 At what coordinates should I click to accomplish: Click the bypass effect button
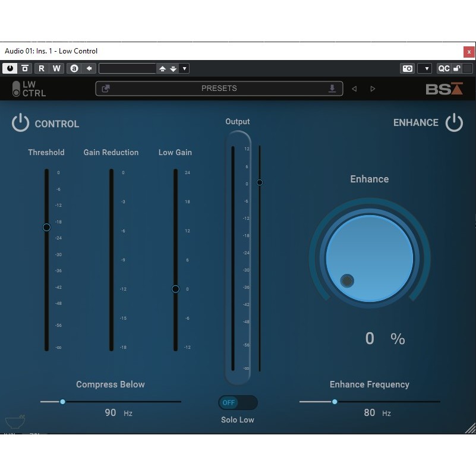click(25, 68)
